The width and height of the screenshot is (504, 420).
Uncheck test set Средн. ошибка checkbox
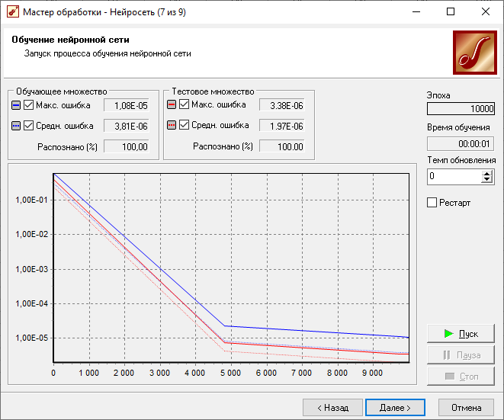(x=185, y=125)
